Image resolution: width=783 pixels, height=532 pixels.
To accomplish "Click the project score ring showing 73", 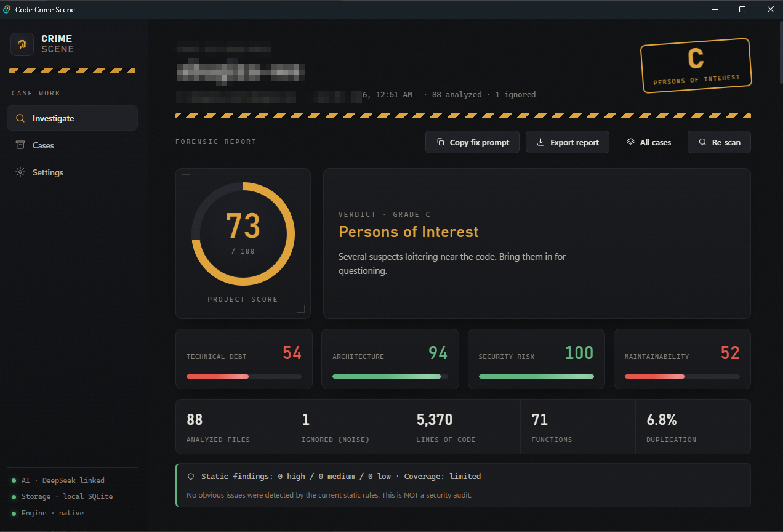I will (243, 234).
